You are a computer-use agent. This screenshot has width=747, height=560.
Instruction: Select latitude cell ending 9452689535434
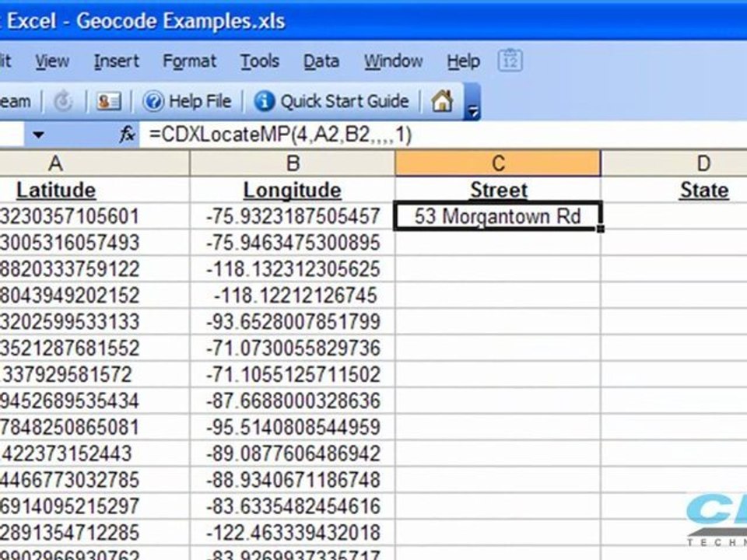[94, 401]
